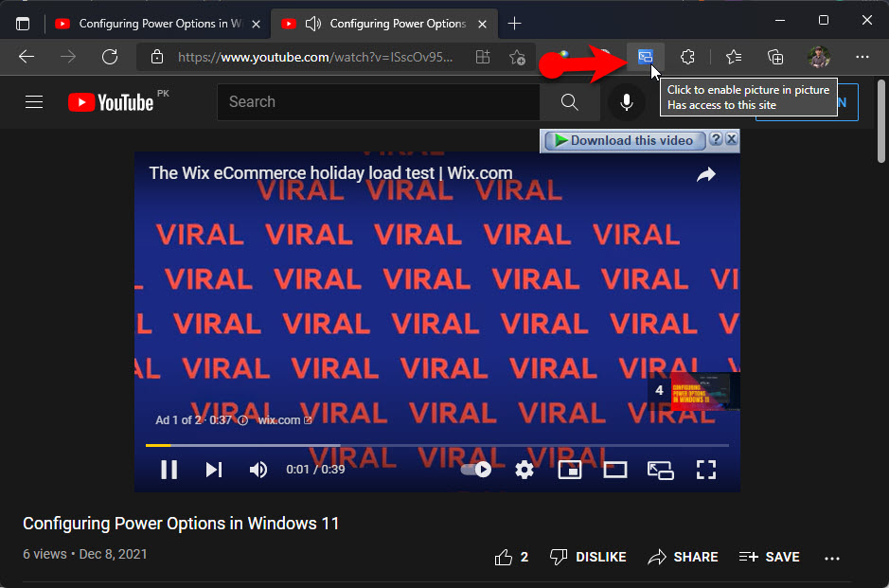
Task: Close the first Configuring Power Options tab
Action: [256, 24]
